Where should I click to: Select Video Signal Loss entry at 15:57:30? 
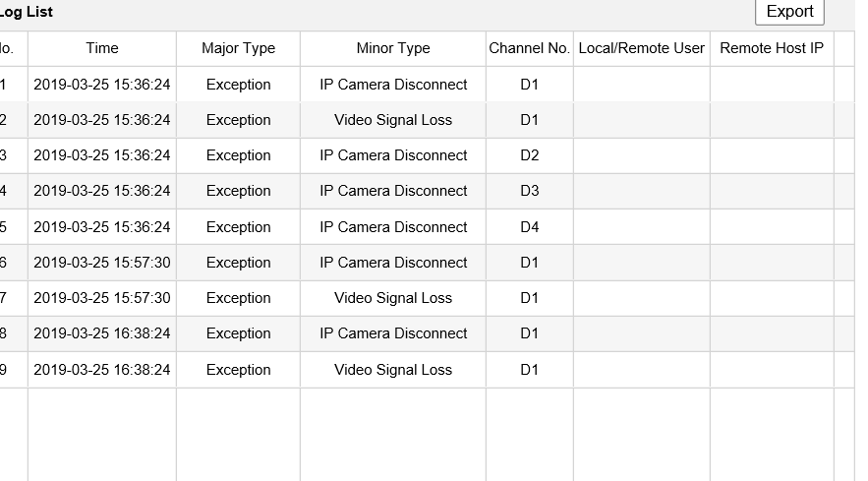point(393,298)
